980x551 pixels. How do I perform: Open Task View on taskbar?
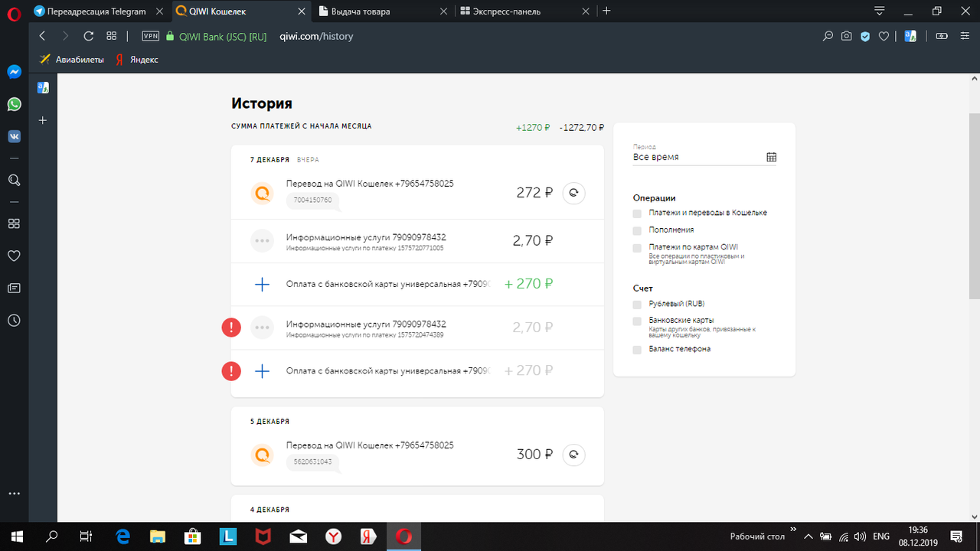(x=87, y=536)
